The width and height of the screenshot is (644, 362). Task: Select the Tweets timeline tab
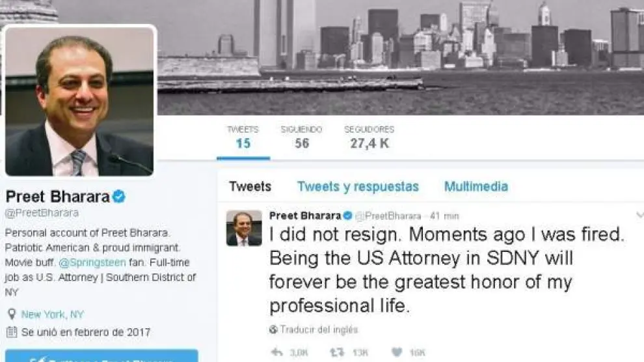[x=250, y=187]
